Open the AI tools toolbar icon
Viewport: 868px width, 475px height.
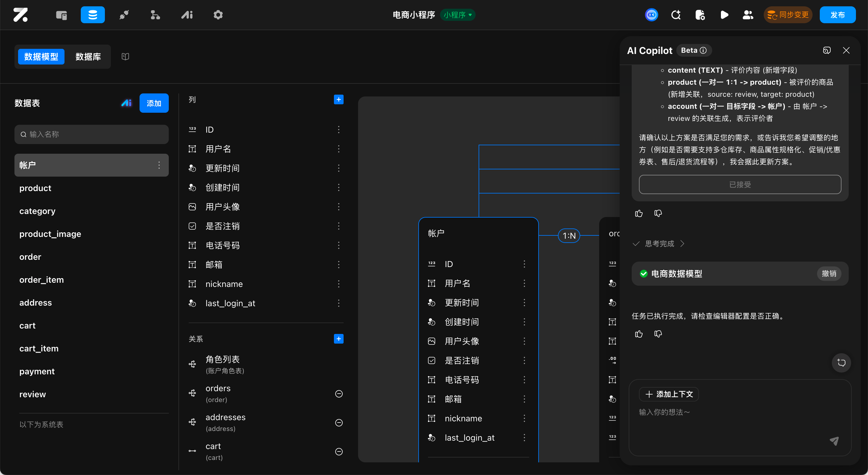click(x=187, y=15)
